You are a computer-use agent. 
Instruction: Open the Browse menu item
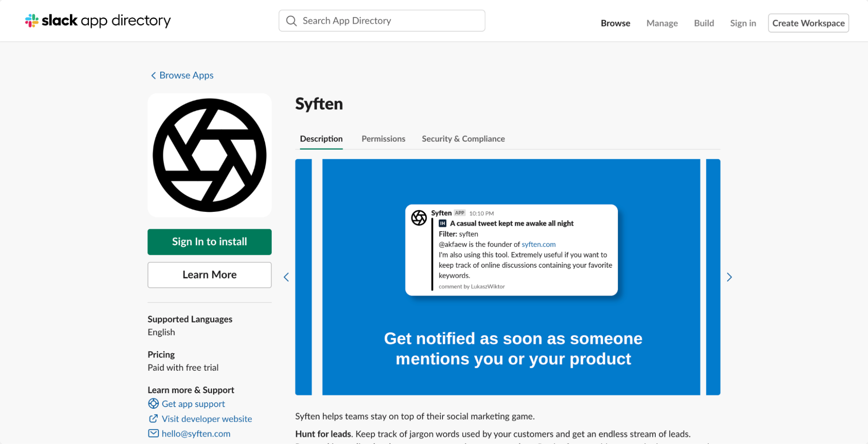pyautogui.click(x=615, y=23)
